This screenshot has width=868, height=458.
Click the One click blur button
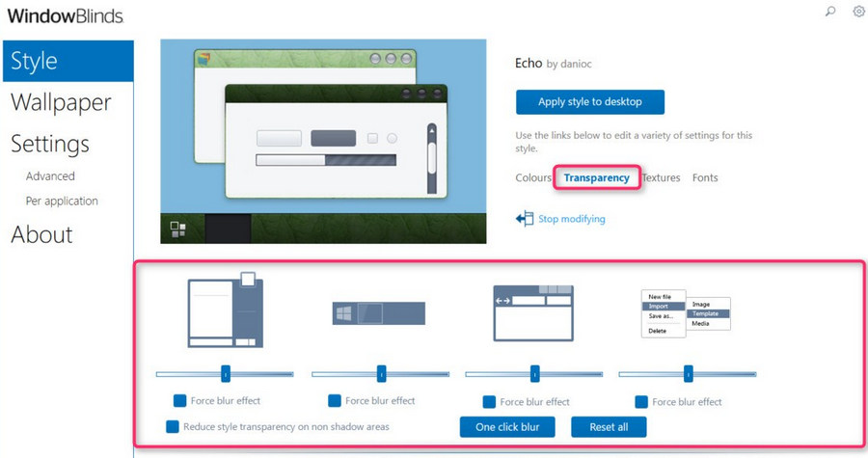point(507,427)
